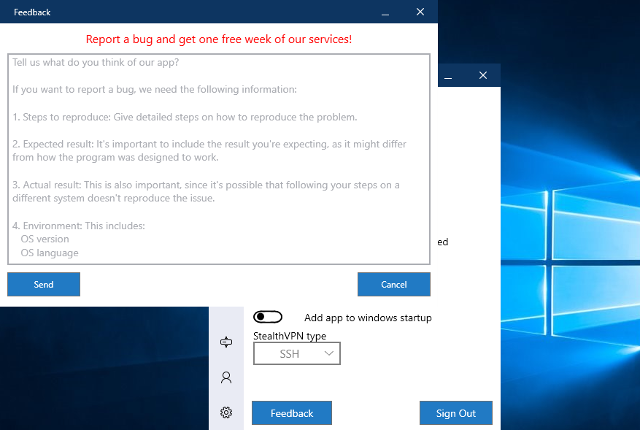Send the feedback report
This screenshot has height=430, width=640.
(x=43, y=285)
